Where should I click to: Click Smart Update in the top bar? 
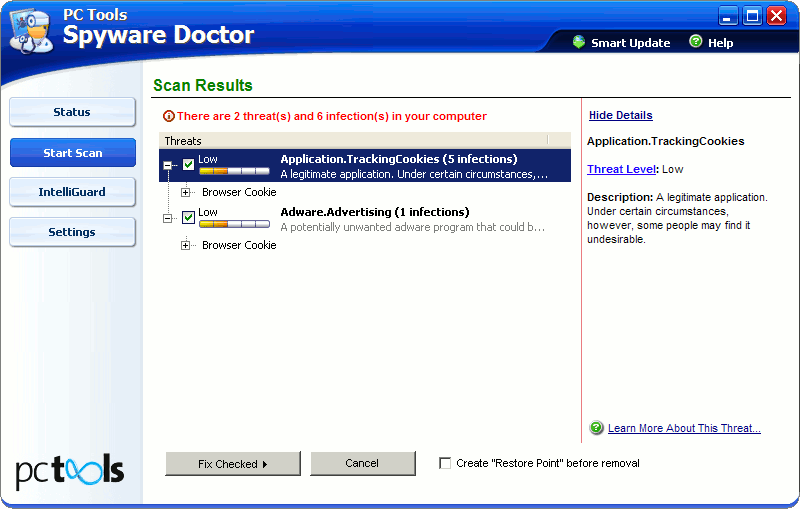[x=631, y=43]
